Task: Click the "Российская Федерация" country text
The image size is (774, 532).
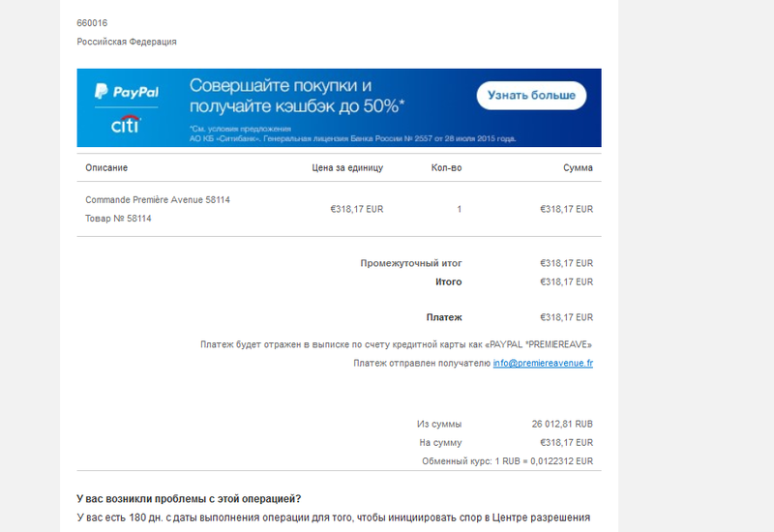Action: [x=127, y=42]
